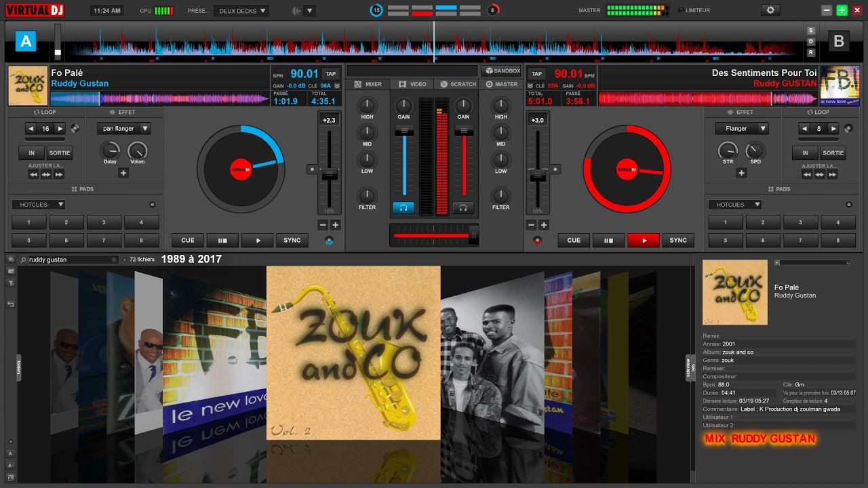Toggle deck A pitch reset dot
This screenshot has width=868, height=488.
[312, 169]
